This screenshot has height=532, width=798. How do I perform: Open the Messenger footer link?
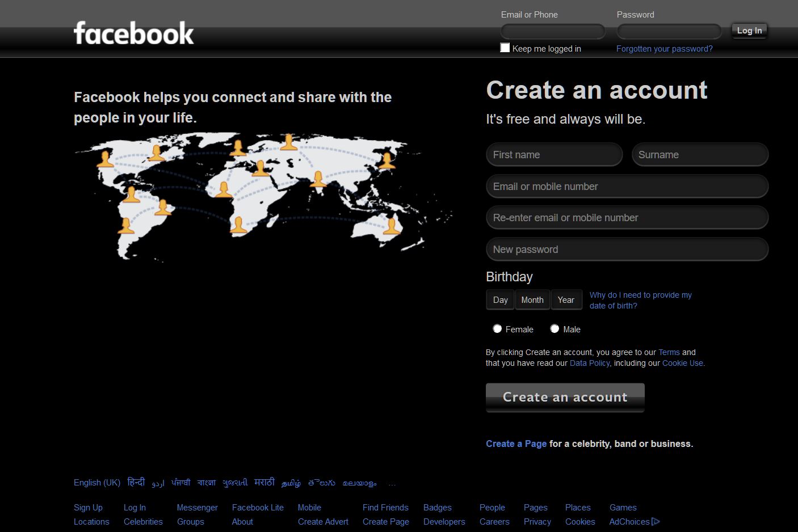[x=197, y=508]
